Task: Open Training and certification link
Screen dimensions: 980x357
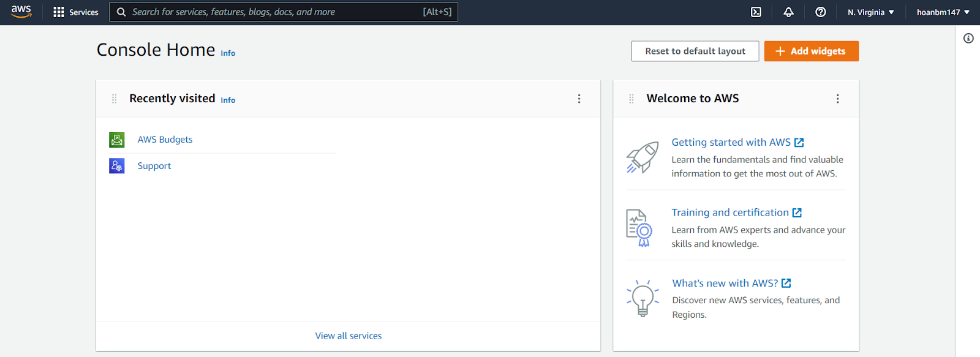Action: [x=730, y=212]
